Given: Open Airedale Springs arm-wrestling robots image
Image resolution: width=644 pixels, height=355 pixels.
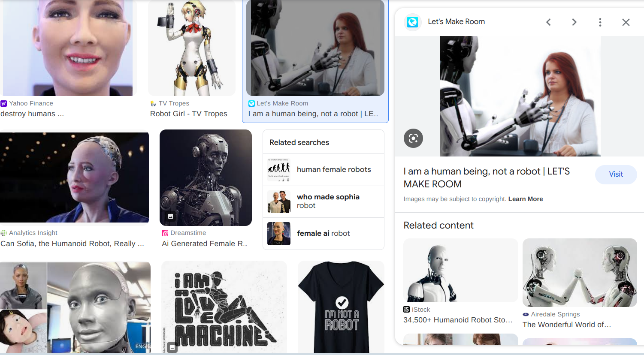Looking at the screenshot, I should pos(580,273).
